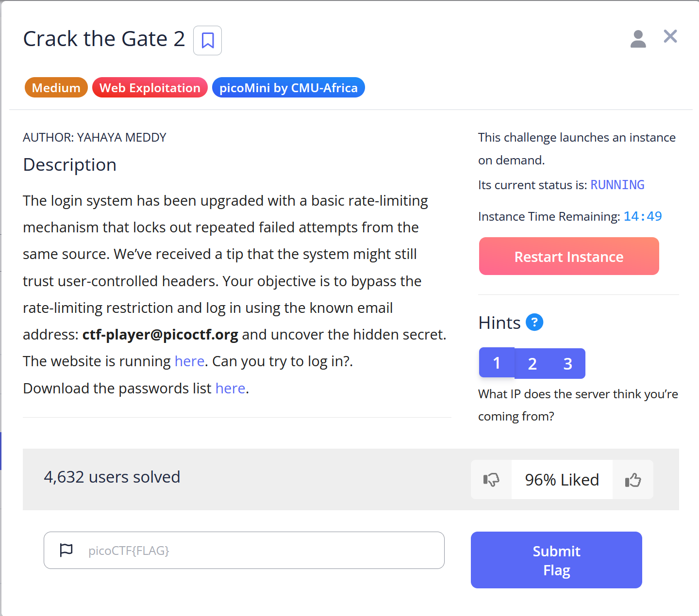
Task: Select hint number 1
Action: point(497,363)
